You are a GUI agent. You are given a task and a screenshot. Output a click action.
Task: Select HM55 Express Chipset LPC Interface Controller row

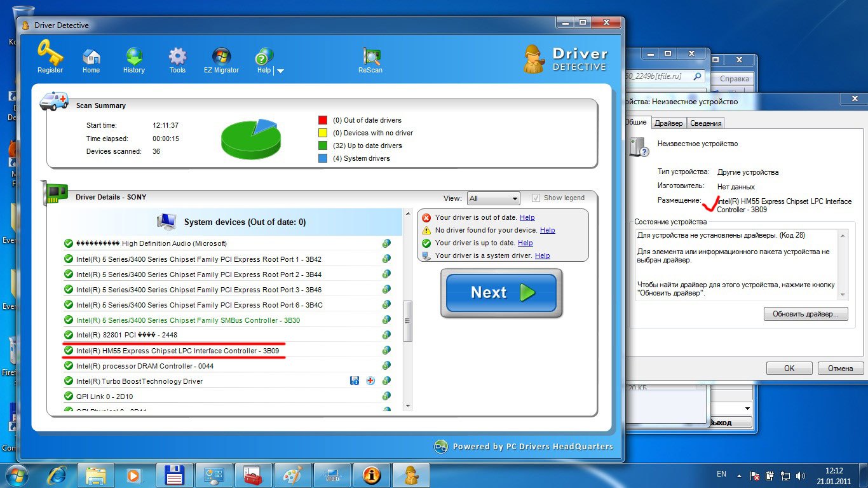[x=228, y=351]
